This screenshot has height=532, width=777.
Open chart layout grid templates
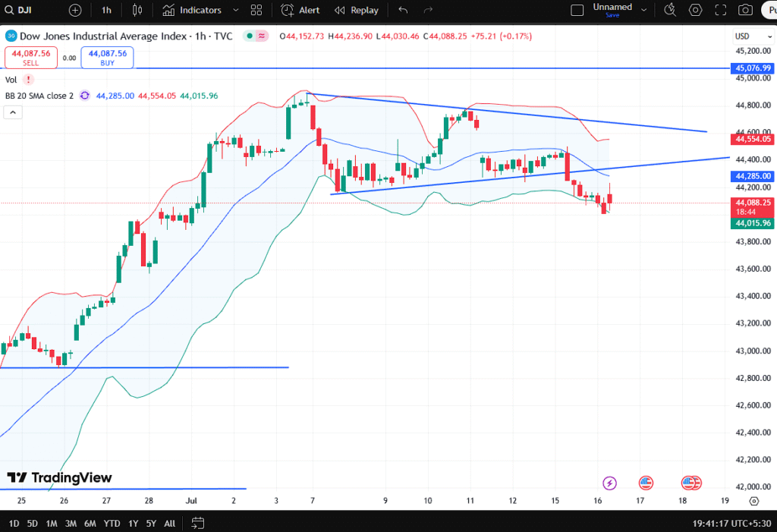pyautogui.click(x=256, y=10)
